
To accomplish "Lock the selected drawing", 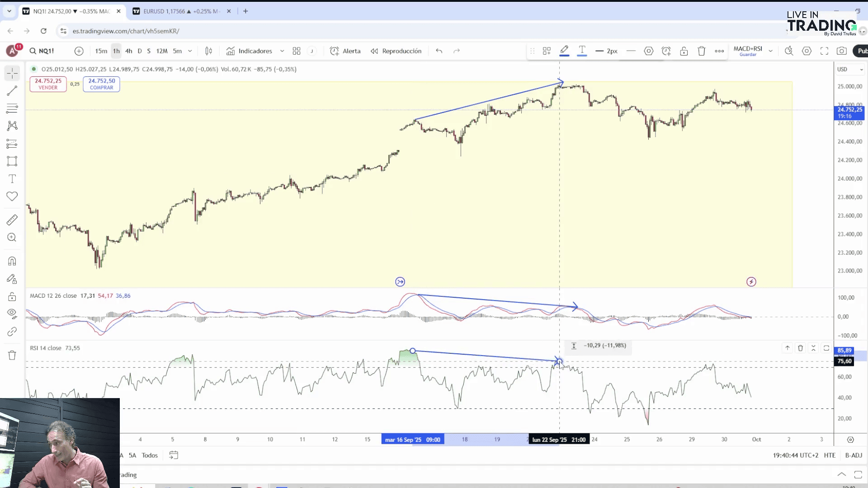I will coord(684,51).
